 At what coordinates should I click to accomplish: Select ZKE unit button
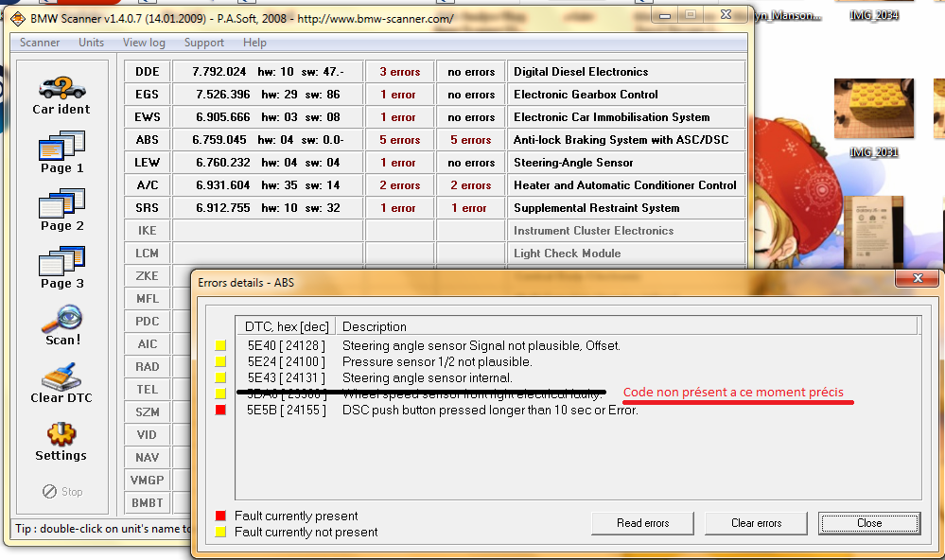(148, 276)
